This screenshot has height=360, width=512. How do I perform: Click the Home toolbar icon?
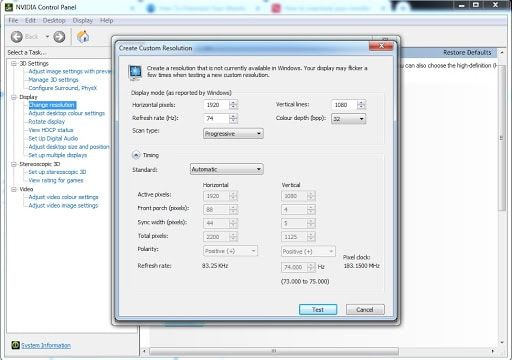pos(83,37)
